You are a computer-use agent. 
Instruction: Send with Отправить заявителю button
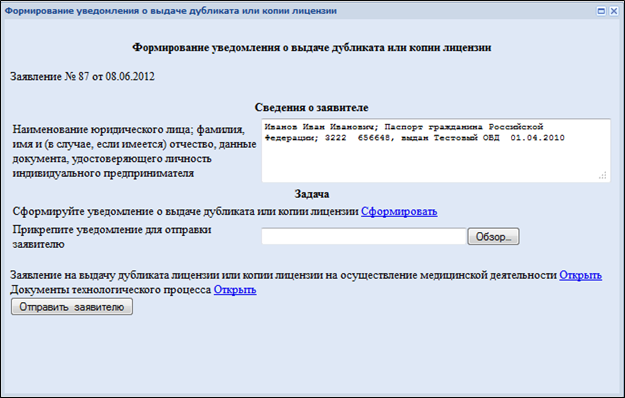point(72,307)
